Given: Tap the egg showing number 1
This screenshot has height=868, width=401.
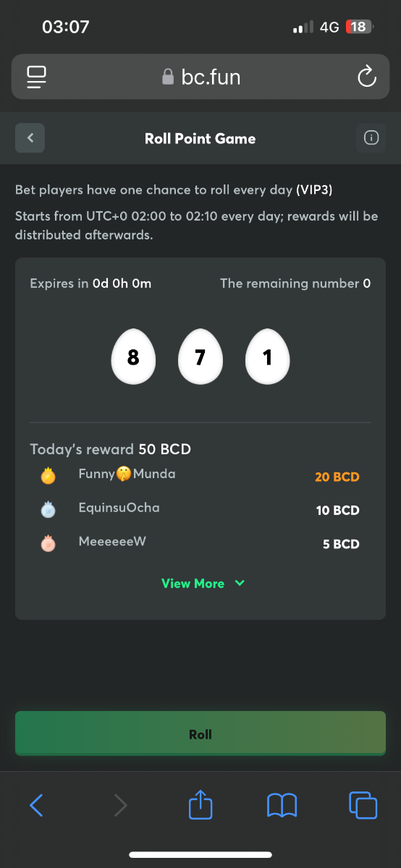Looking at the screenshot, I should point(267,357).
